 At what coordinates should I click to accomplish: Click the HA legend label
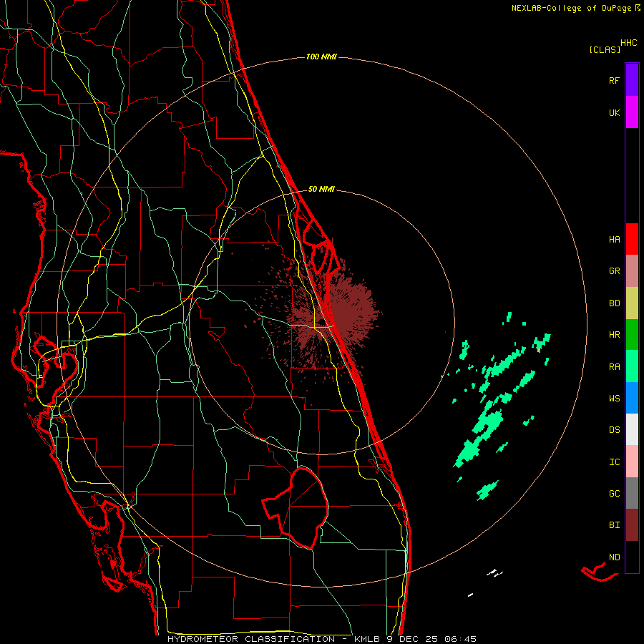tap(614, 240)
